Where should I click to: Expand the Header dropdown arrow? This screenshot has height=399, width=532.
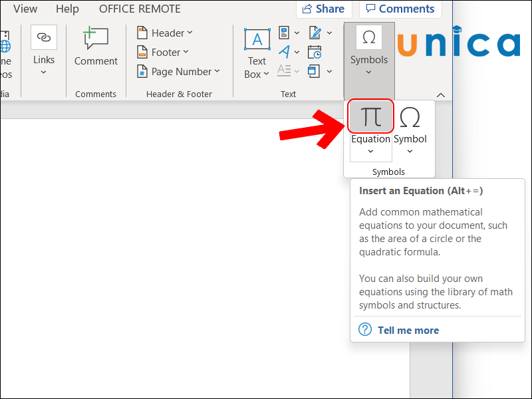[190, 33]
